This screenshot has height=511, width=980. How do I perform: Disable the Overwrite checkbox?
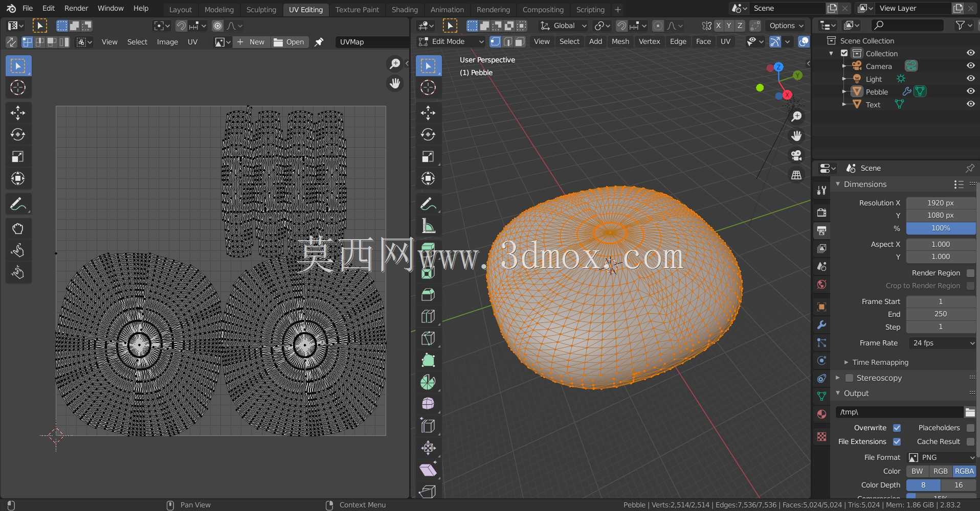tap(897, 428)
